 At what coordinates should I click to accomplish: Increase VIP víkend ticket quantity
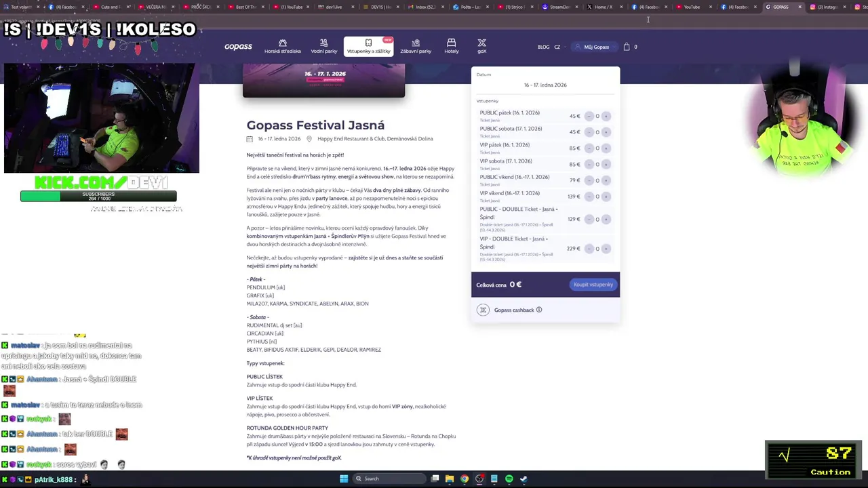tap(606, 197)
